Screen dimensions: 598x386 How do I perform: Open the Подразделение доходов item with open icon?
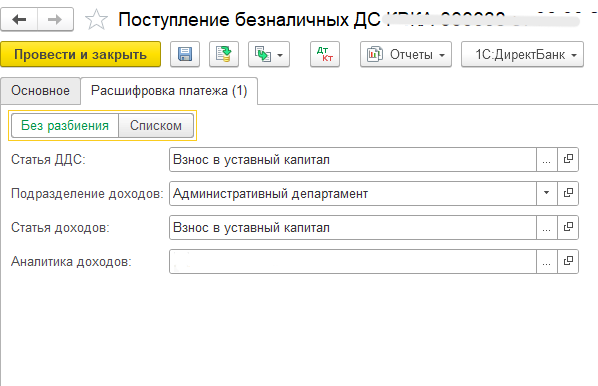click(x=568, y=193)
